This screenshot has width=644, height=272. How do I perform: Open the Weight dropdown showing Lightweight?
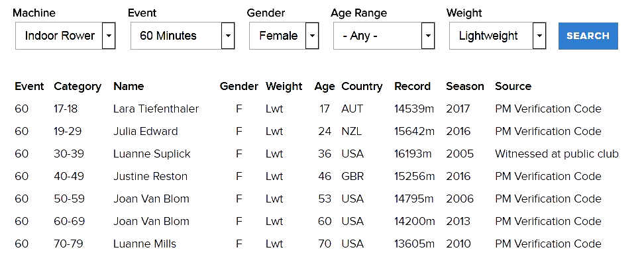pos(497,36)
